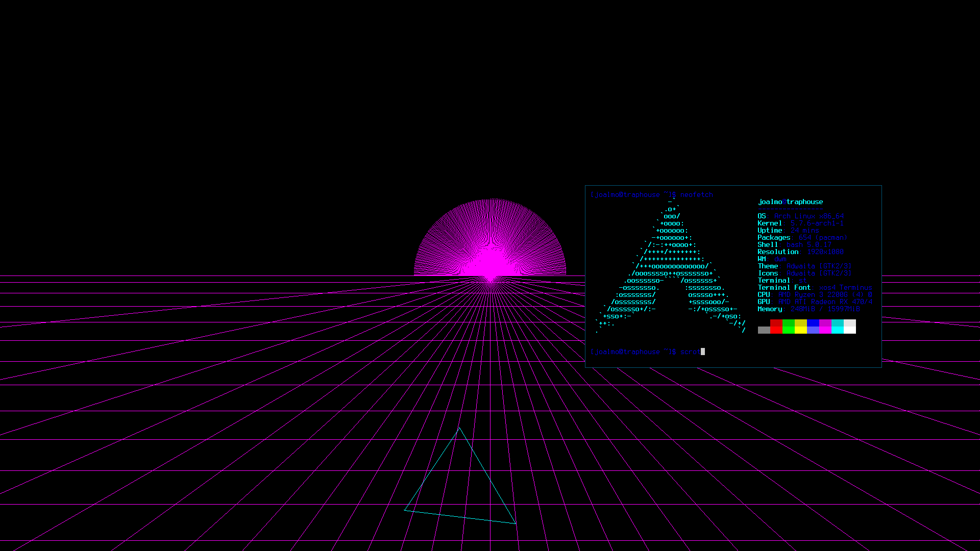Click the terminal cursor block after scrot
The image size is (980, 551).
coord(703,352)
